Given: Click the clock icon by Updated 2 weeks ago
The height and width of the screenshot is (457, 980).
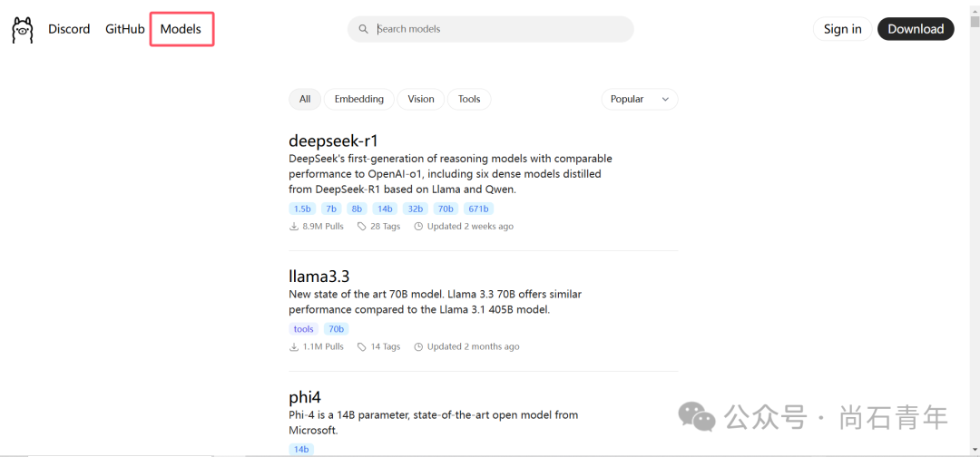Looking at the screenshot, I should click(x=418, y=227).
